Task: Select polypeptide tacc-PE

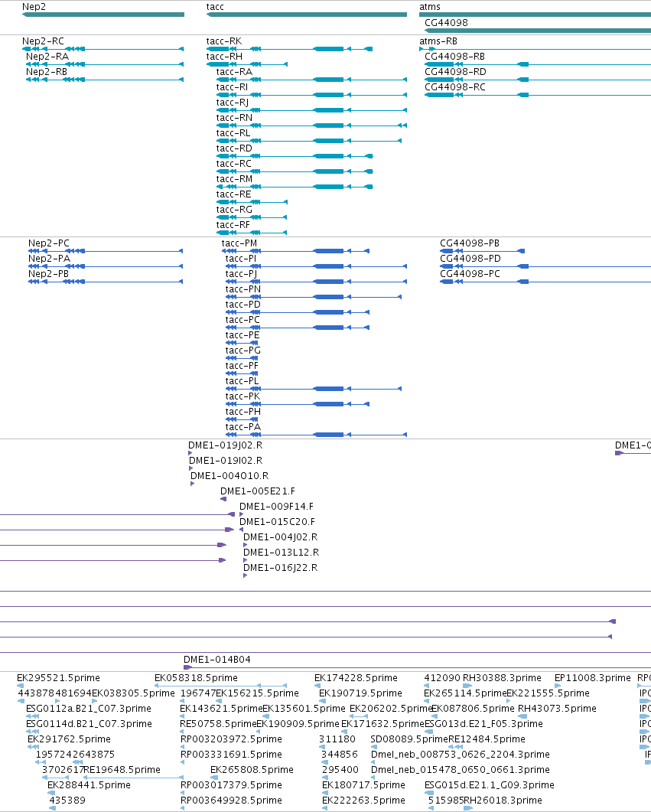Action: tap(242, 334)
